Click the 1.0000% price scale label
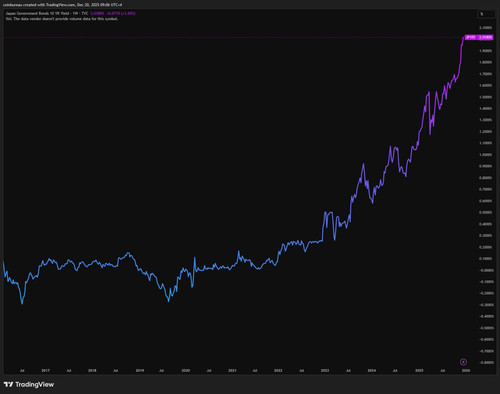 [486, 155]
